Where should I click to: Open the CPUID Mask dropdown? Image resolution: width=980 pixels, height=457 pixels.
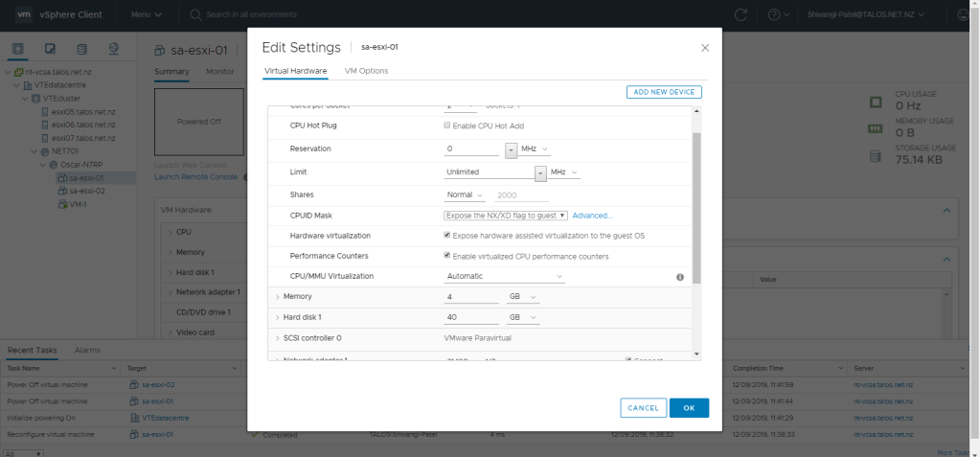(506, 216)
